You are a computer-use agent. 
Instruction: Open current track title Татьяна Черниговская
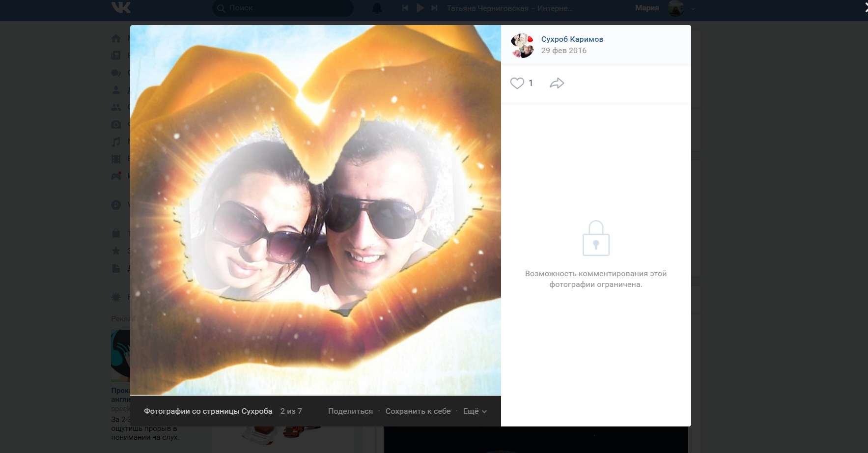(509, 8)
